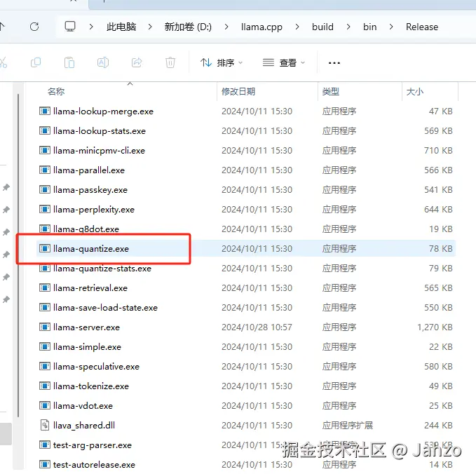Viewport: 476px width, 474px height.
Task: Click the 244 KB size cell
Action: 438,426
